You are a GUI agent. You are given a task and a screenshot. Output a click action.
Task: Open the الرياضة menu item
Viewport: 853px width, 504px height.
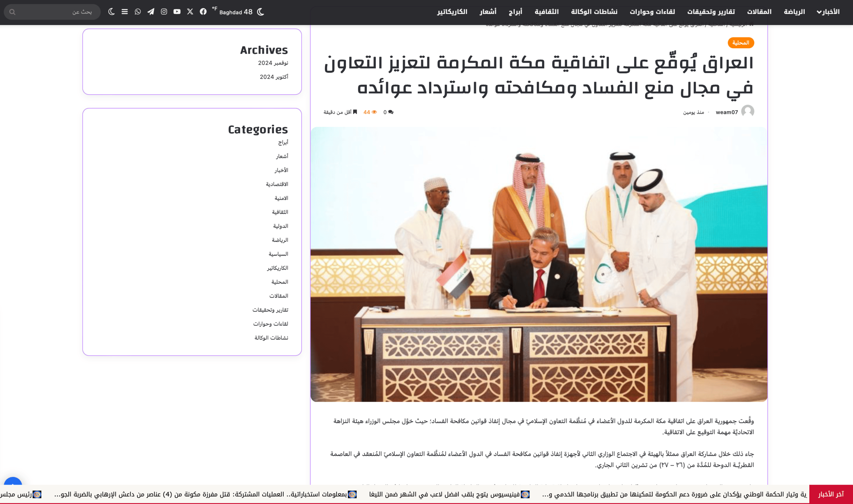click(x=794, y=12)
